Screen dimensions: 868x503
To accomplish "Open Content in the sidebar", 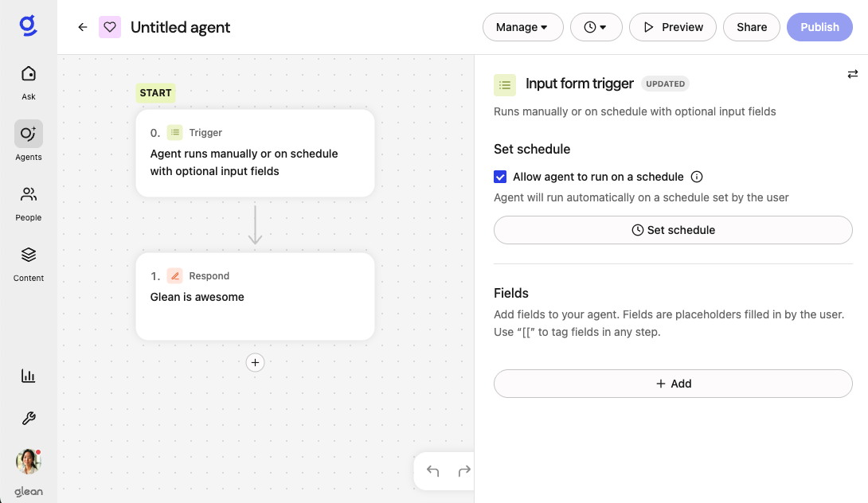I will tap(29, 263).
